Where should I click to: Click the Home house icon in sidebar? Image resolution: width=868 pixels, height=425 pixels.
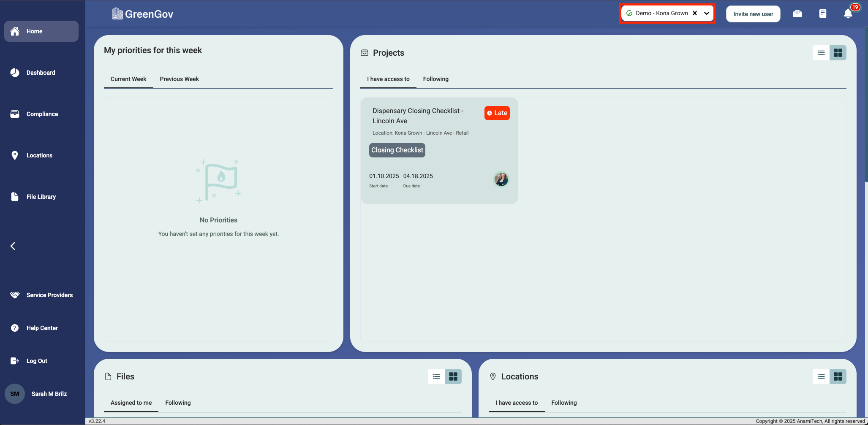pos(15,31)
